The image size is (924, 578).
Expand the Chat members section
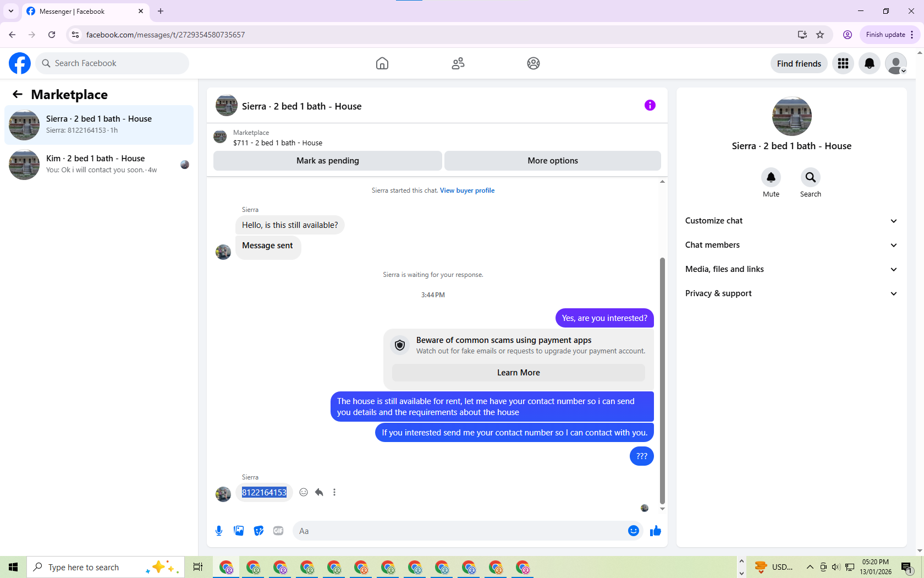791,245
